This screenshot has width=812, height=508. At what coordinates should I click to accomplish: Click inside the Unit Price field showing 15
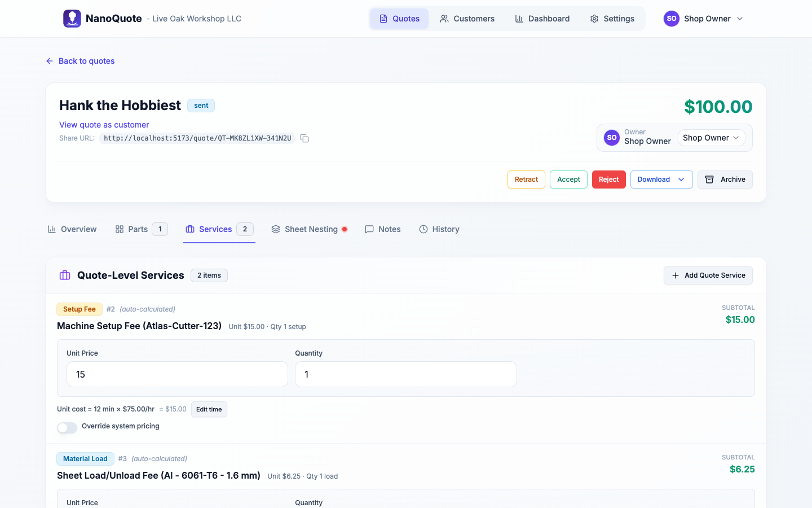point(176,374)
